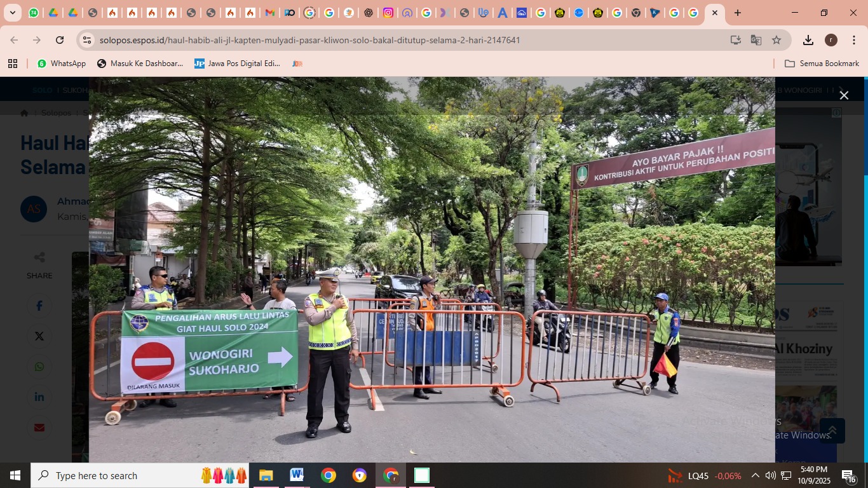This screenshot has width=868, height=488.
Task: Close the current Solopos tab
Action: click(x=714, y=13)
